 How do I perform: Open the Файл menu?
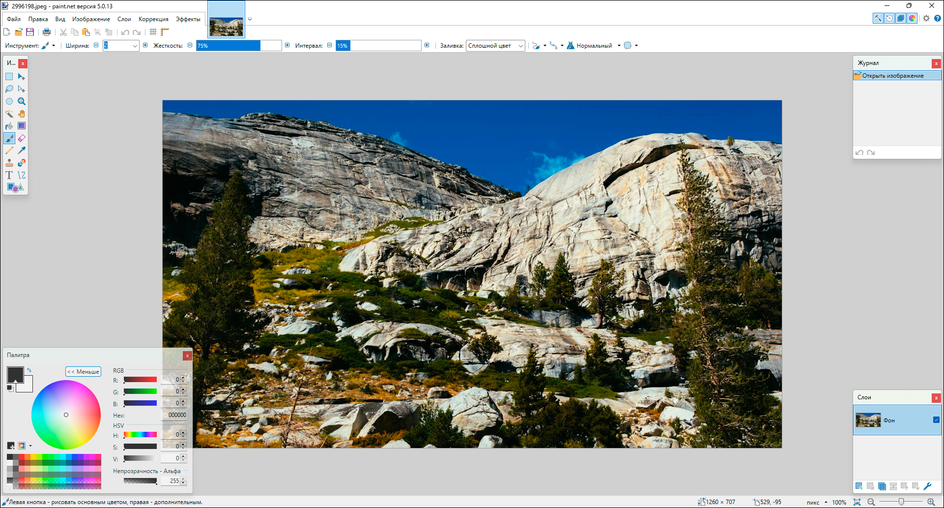[14, 19]
